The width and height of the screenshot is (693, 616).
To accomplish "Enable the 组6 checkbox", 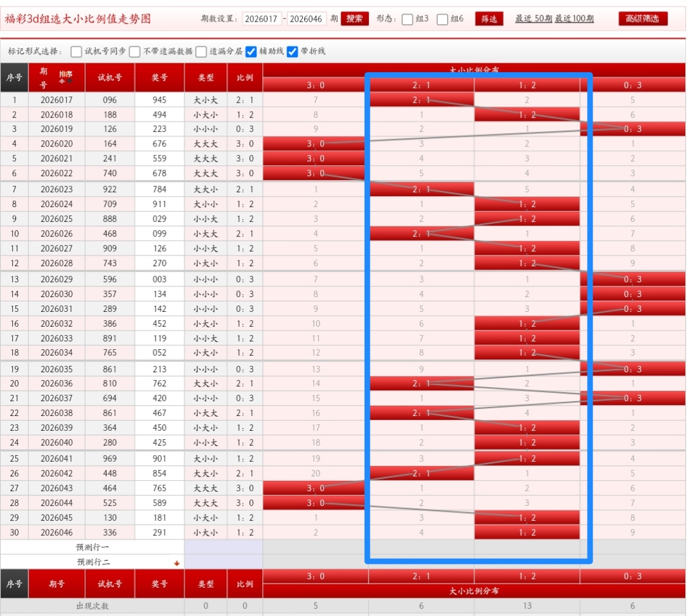I will pos(442,19).
